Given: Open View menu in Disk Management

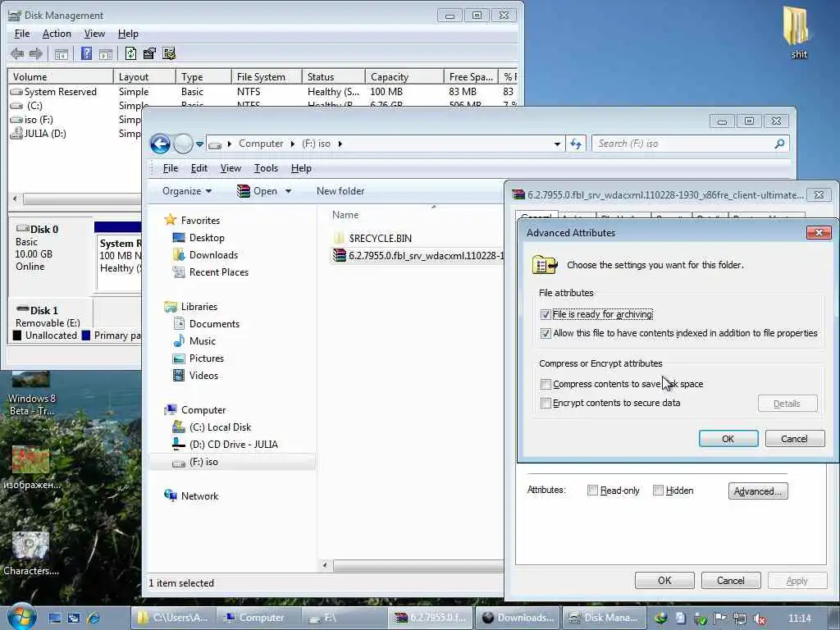Looking at the screenshot, I should (x=94, y=34).
